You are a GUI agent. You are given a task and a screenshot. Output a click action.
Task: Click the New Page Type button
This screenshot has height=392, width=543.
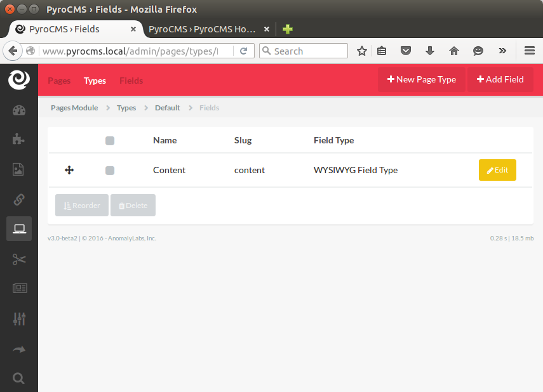(422, 79)
